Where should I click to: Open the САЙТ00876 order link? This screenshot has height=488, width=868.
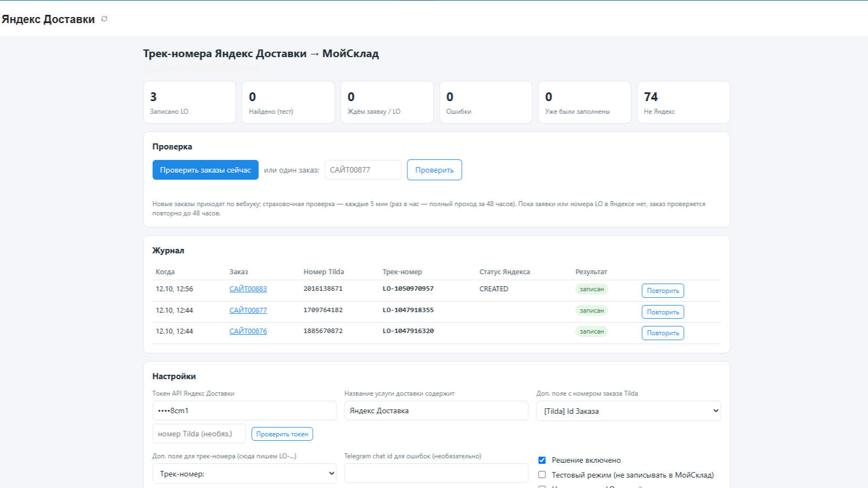click(x=248, y=331)
